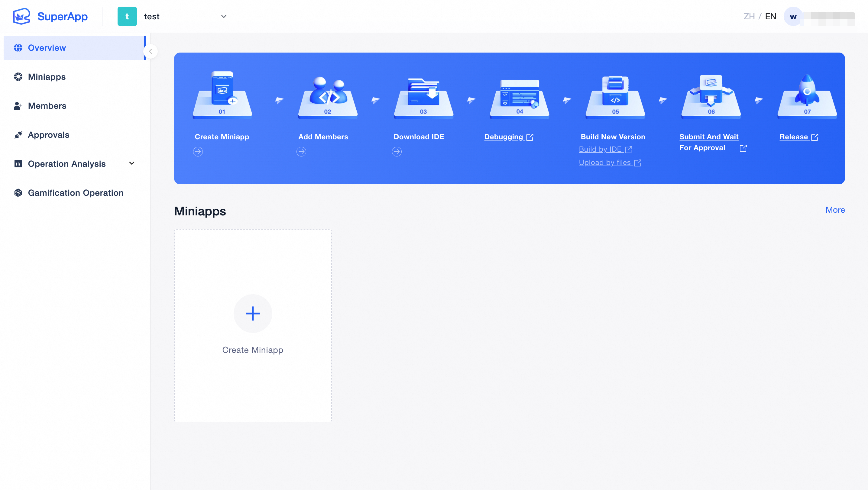This screenshot has width=868, height=490.
Task: Open the Miniapps sidebar menu item
Action: pos(47,77)
